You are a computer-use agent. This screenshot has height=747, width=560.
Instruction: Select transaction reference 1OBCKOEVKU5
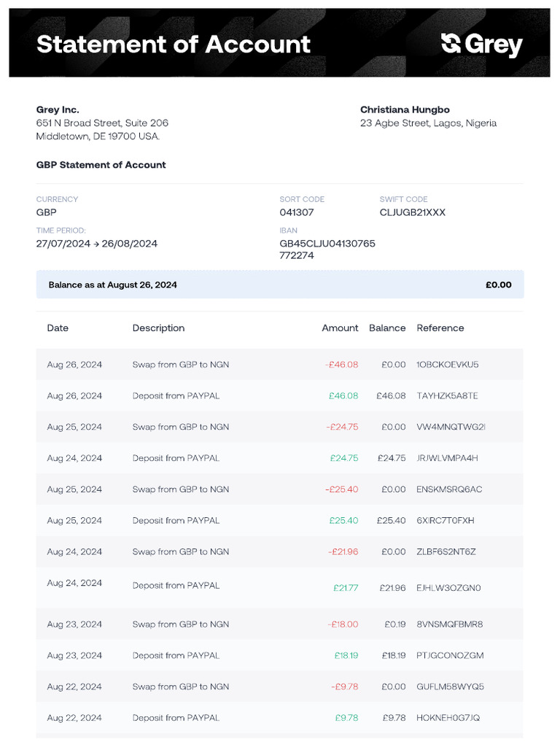pos(447,364)
